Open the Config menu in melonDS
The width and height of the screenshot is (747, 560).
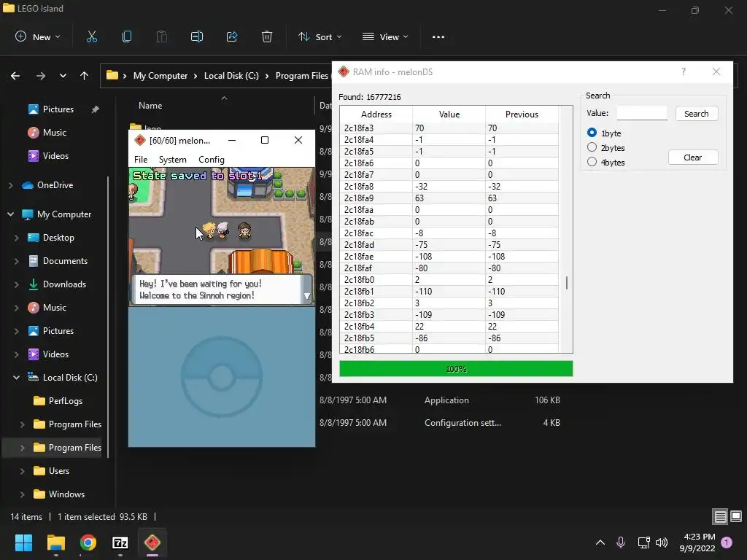[x=212, y=160]
